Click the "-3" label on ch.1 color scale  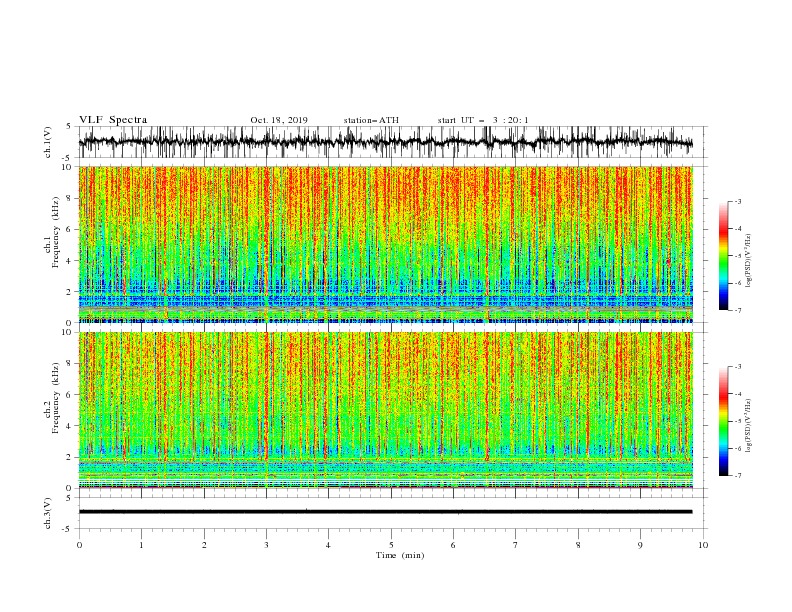[737, 201]
